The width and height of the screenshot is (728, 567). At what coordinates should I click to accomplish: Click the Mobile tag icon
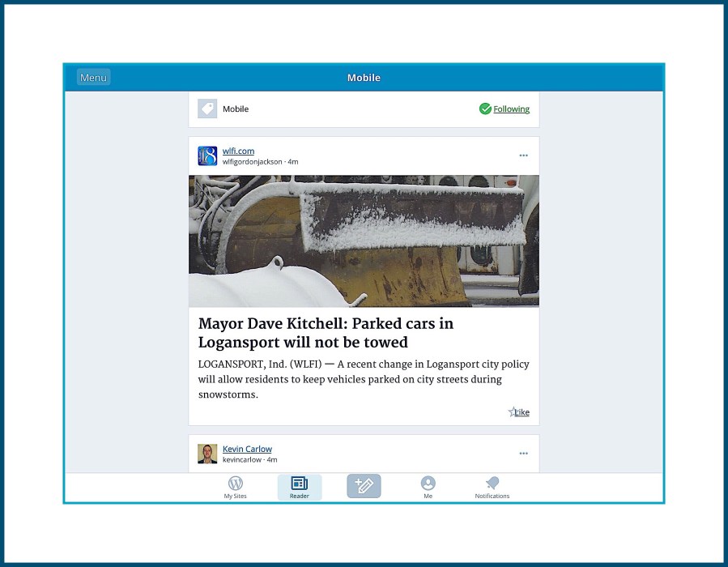[207, 109]
